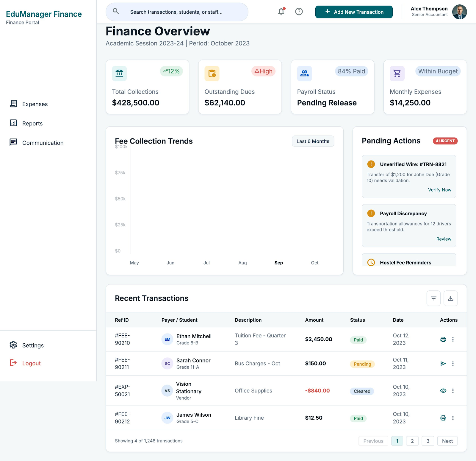Go to page 1 of transactions
This screenshot has height=461, width=476.
tap(397, 441)
